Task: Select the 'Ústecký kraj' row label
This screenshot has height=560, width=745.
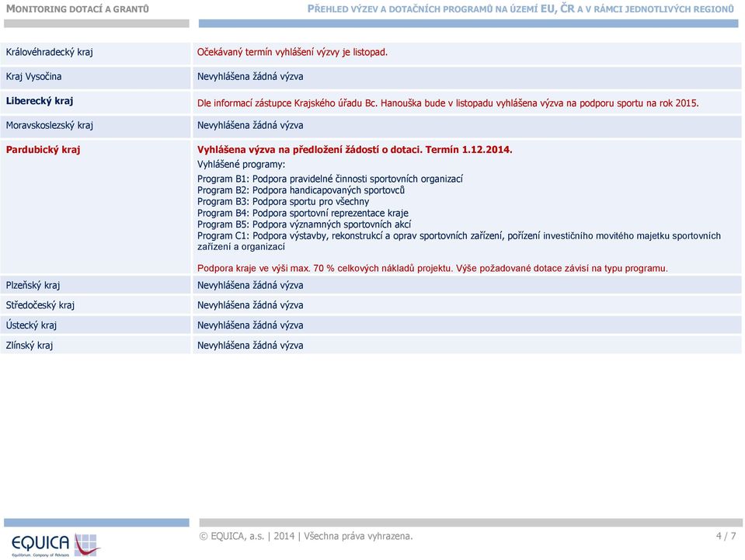Action: click(31, 325)
